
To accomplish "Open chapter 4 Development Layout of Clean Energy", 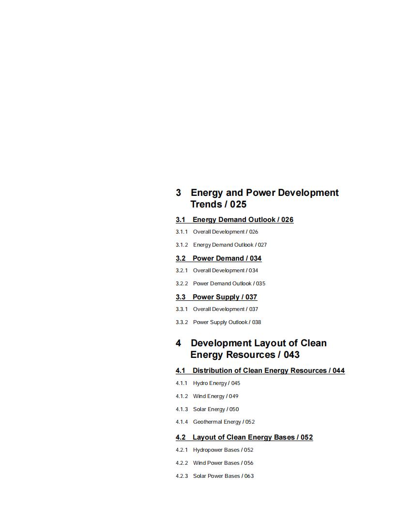I will click(x=251, y=349).
